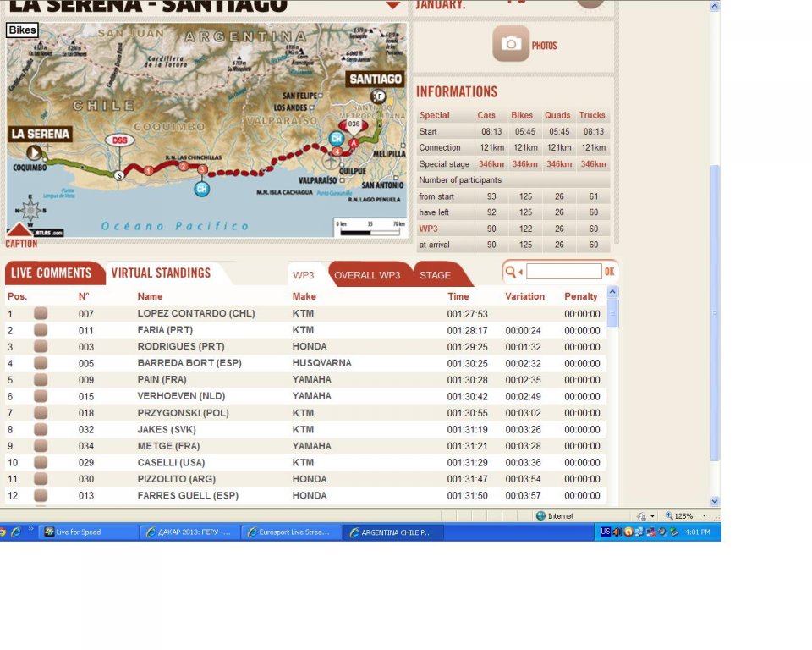
Task: Open the Photos camera icon
Action: 511,44
